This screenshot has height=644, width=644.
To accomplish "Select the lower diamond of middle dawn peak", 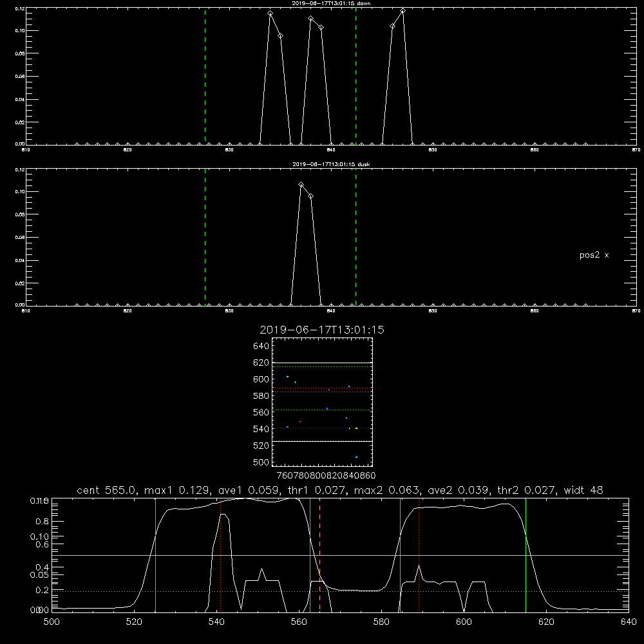I will click(321, 28).
